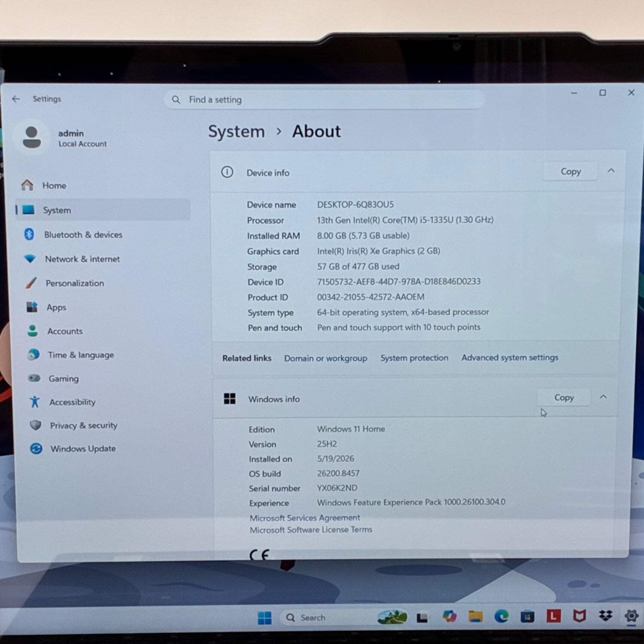The width and height of the screenshot is (644, 644).
Task: Select serial number YX06K2ND
Action: point(337,488)
